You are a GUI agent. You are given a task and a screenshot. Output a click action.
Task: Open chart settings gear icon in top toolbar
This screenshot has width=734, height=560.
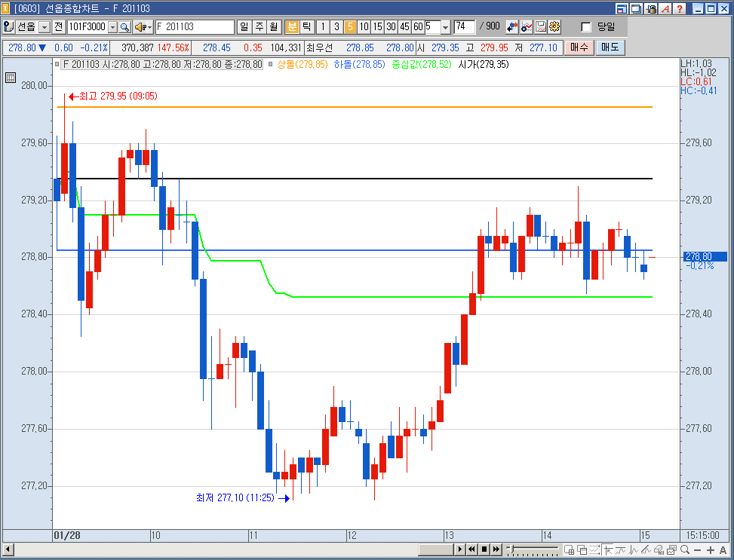click(x=554, y=27)
